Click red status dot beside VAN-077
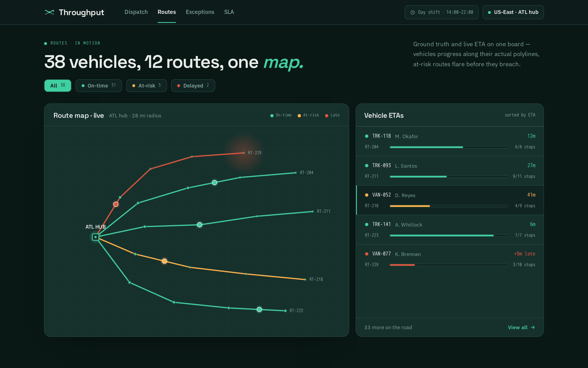588x368 pixels. pyautogui.click(x=367, y=254)
